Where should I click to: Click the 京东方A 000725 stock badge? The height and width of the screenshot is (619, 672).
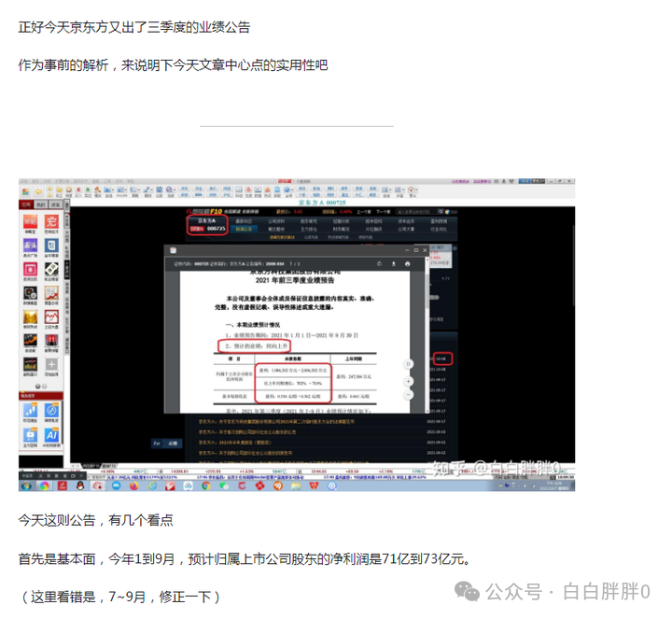coord(207,225)
